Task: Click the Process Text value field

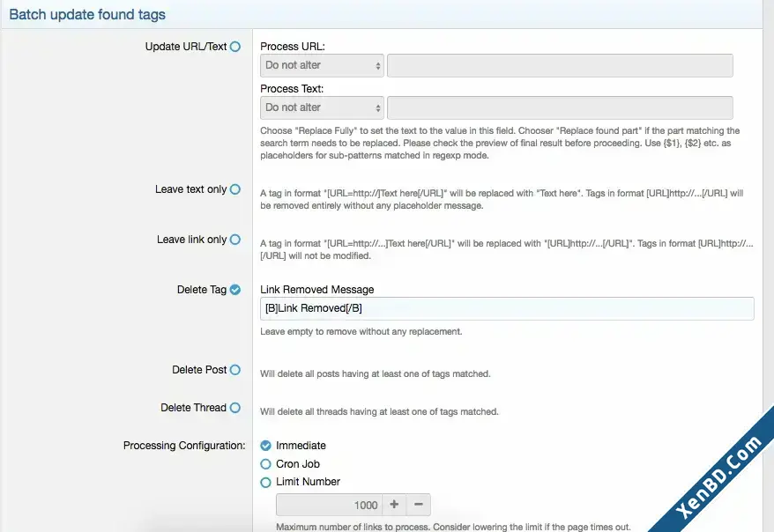Action: pos(560,108)
